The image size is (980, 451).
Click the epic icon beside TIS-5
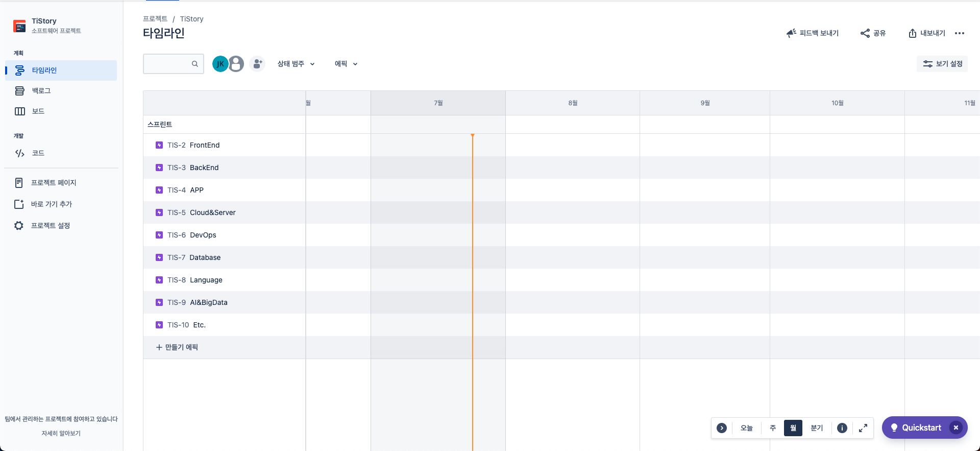(159, 212)
